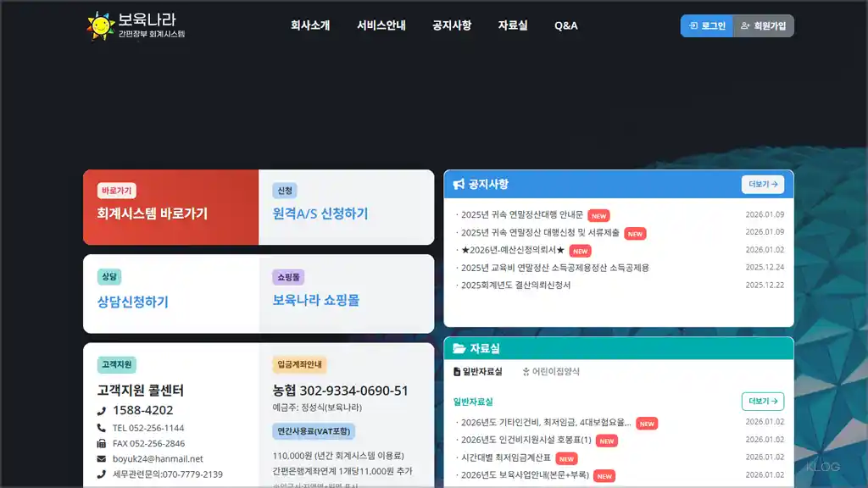Click the megaphone icon on 공지사항 panel

pyautogui.click(x=459, y=185)
